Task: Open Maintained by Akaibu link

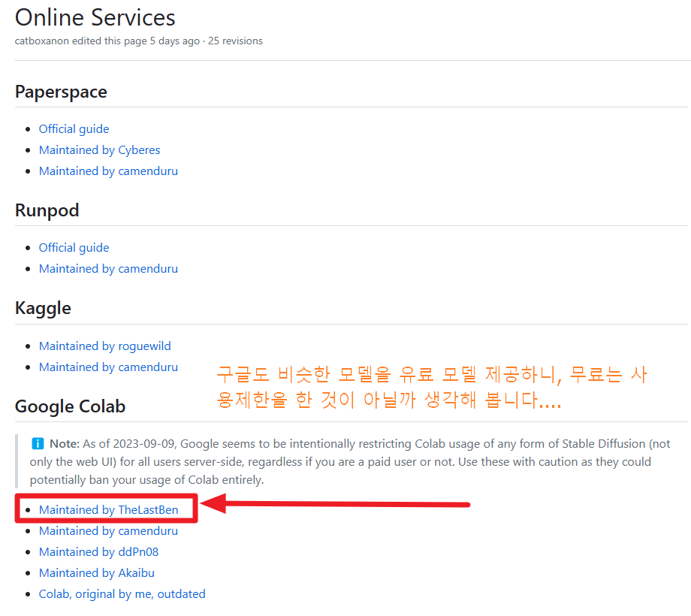Action: point(96,573)
